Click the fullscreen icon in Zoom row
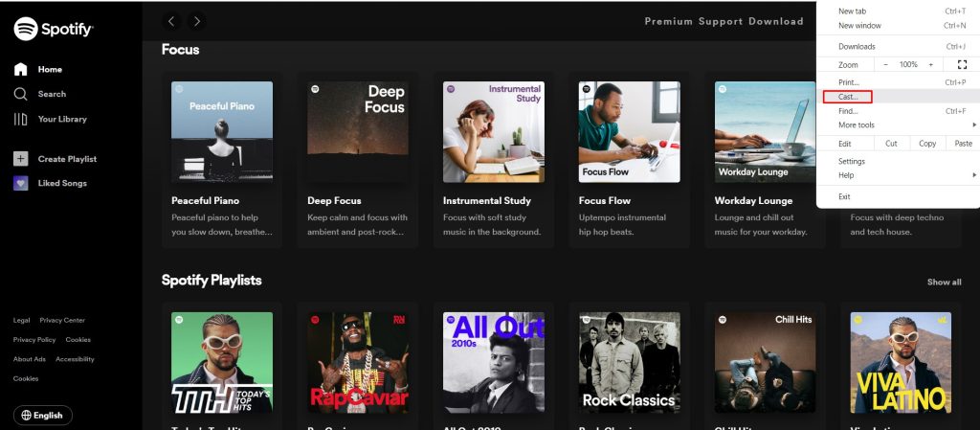The height and width of the screenshot is (430, 980). [962, 64]
